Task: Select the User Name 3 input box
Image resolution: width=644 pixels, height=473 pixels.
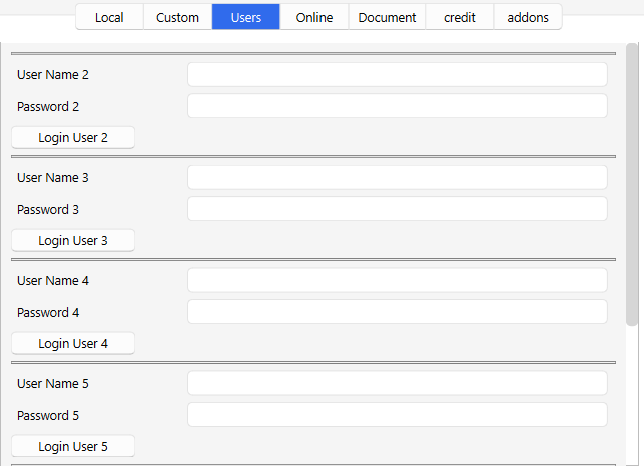Action: coord(397,178)
